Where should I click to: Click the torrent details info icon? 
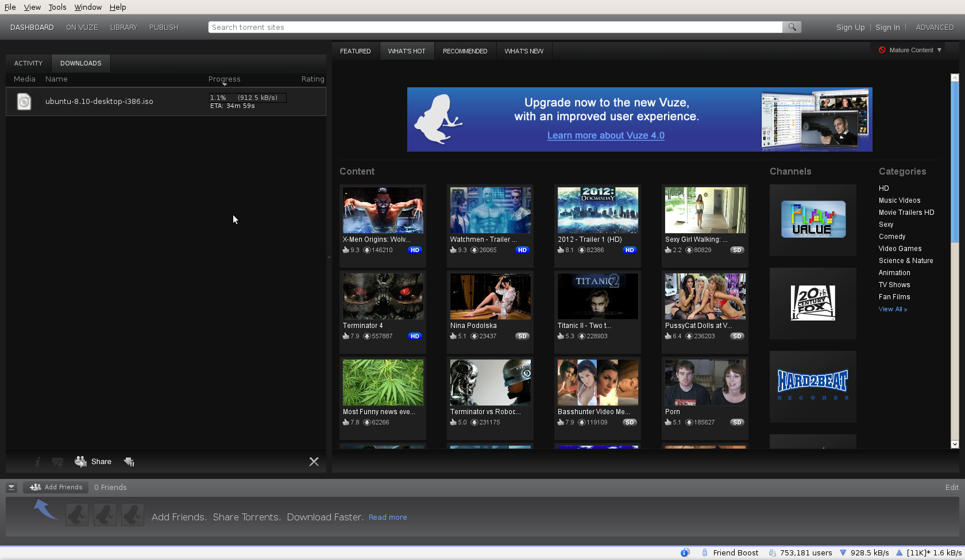pos(37,462)
